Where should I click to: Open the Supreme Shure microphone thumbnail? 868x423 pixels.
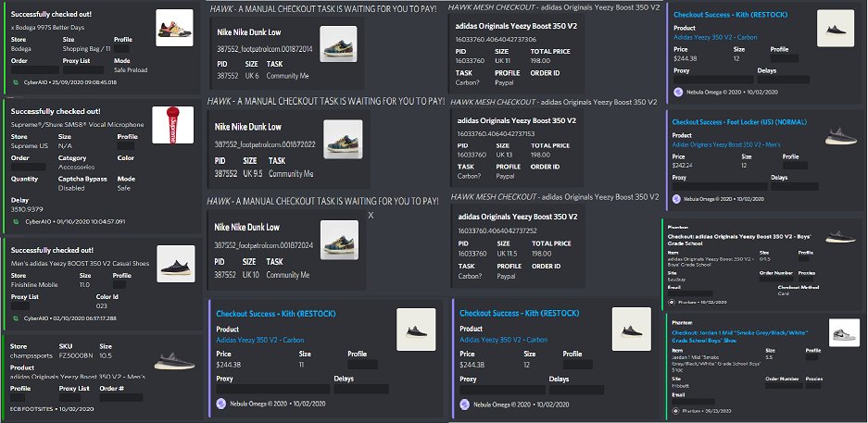pyautogui.click(x=172, y=125)
